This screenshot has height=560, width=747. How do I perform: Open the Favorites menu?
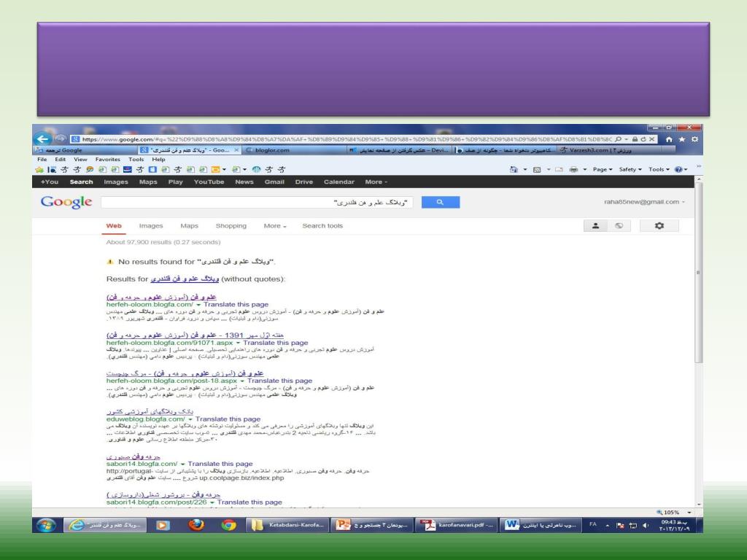(108, 160)
